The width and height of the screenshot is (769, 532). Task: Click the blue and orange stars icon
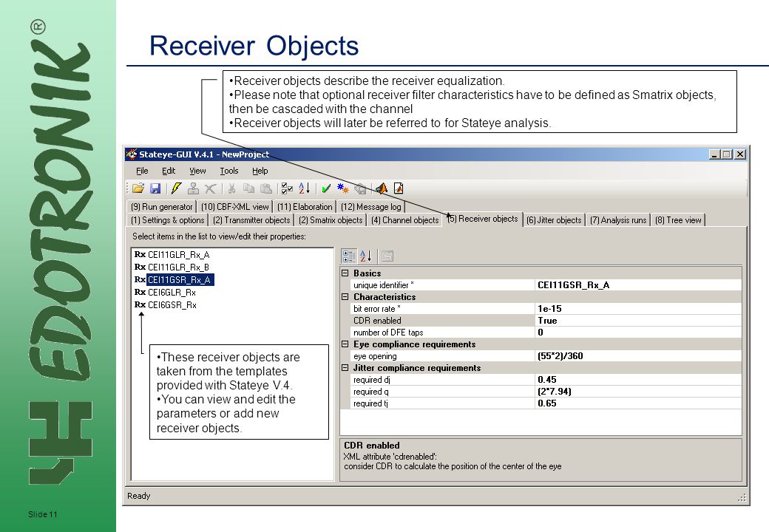point(343,188)
